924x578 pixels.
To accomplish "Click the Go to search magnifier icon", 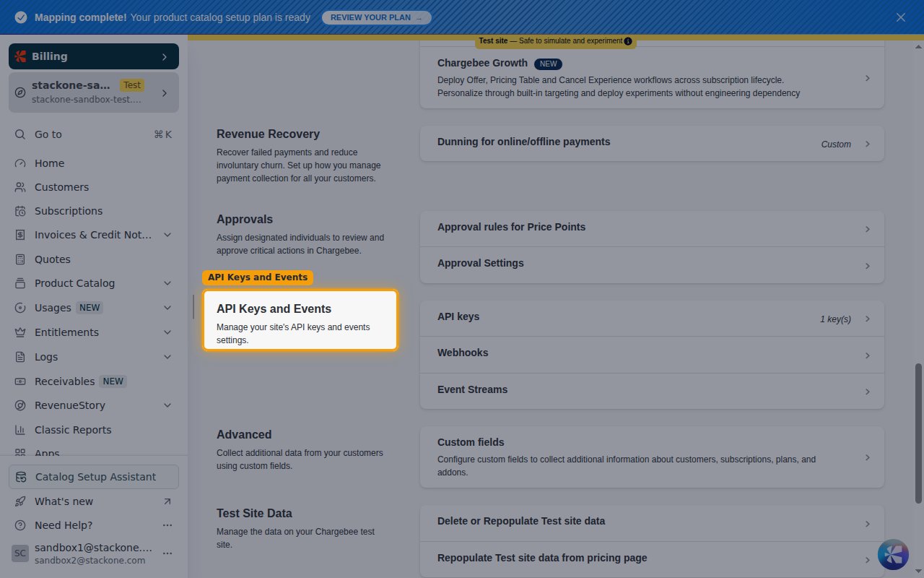I will (x=20, y=134).
